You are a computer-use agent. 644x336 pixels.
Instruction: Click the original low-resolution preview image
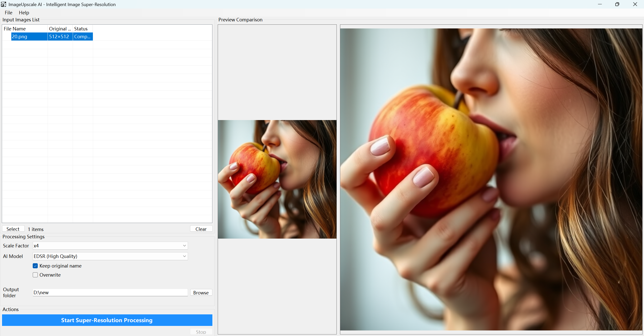277,179
